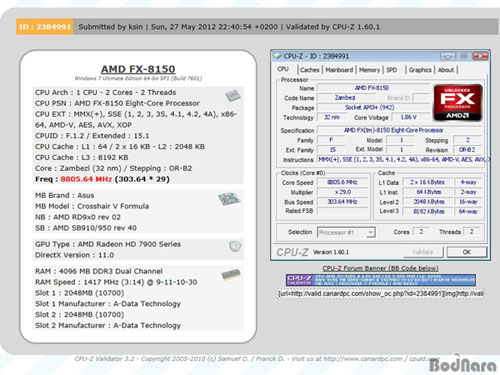The image size is (500, 375).
Task: Click the CPU-Z validator banner image
Action: point(381,280)
